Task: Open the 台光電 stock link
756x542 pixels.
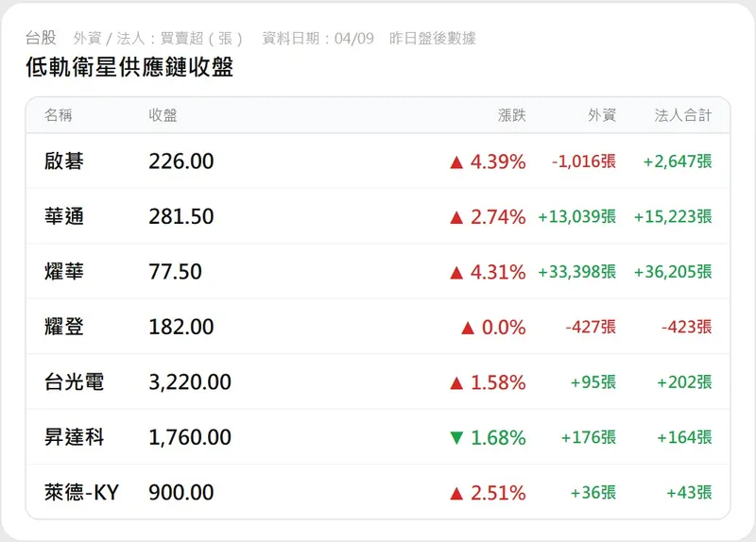Action: click(x=74, y=382)
